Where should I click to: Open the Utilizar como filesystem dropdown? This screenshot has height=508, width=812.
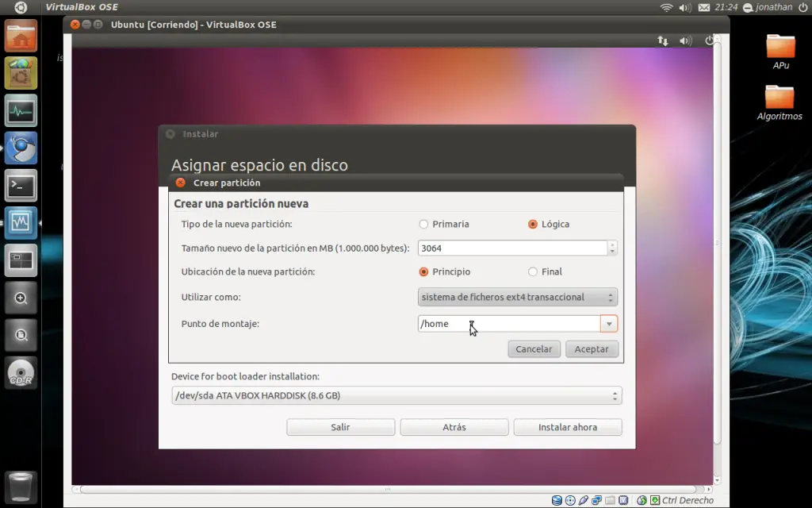[x=517, y=297]
